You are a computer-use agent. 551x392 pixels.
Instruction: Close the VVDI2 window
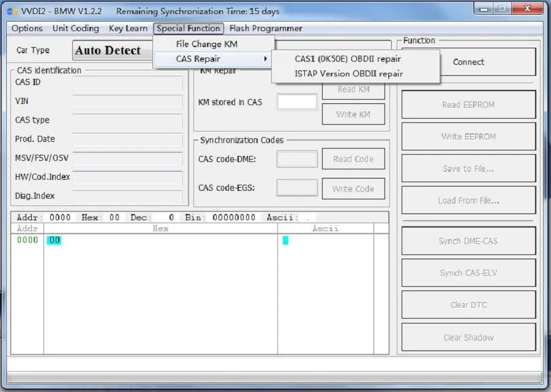[527, 9]
